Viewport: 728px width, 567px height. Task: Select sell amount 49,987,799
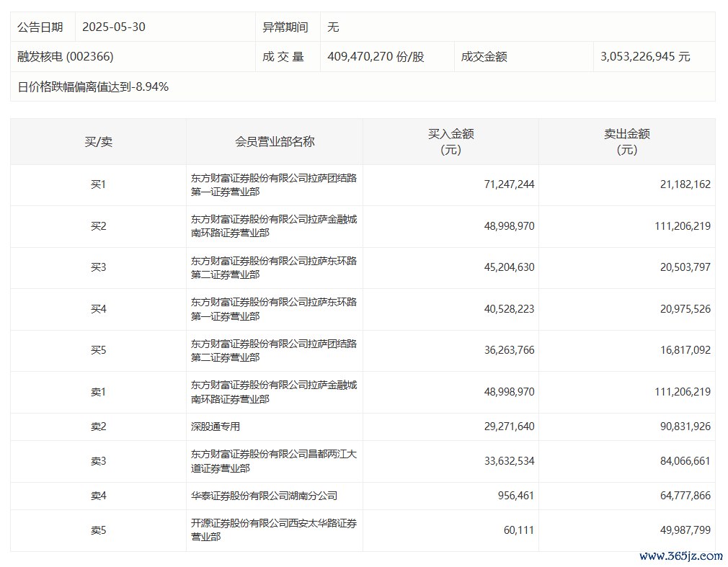coord(685,530)
